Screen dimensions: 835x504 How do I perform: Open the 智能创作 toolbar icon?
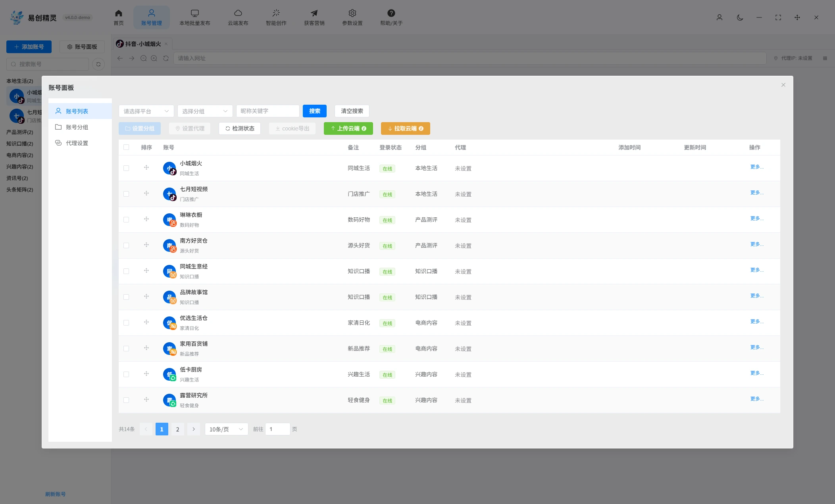click(276, 13)
